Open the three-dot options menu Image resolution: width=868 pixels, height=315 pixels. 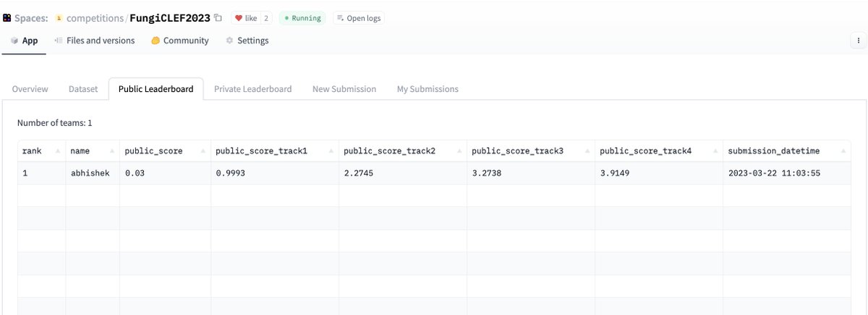858,41
